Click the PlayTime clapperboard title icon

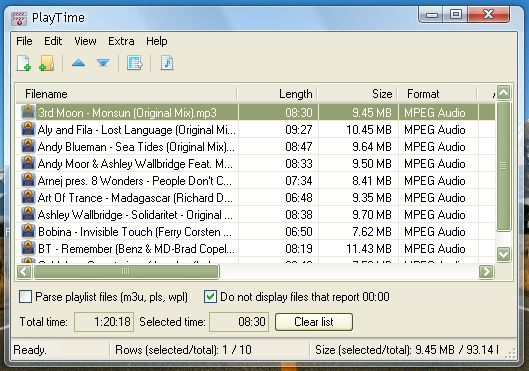coord(19,18)
